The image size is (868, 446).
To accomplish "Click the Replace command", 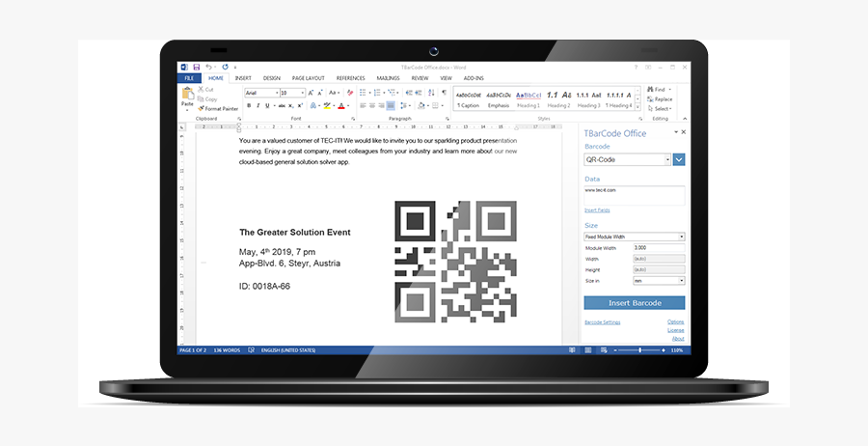I will (660, 99).
